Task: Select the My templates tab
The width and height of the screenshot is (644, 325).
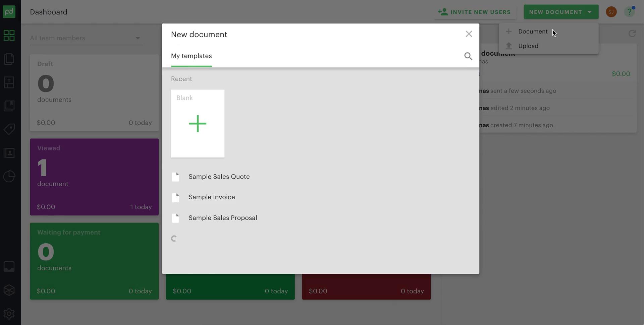Action: [x=191, y=56]
